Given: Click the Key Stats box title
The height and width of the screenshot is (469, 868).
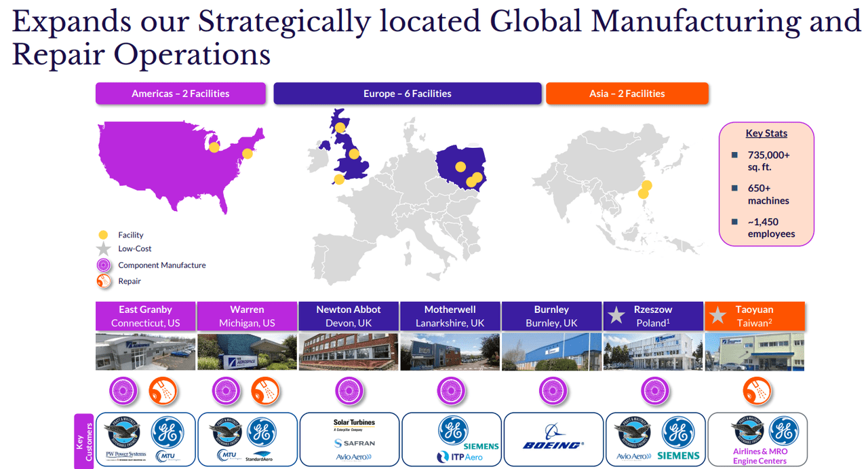Looking at the screenshot, I should coord(767,134).
